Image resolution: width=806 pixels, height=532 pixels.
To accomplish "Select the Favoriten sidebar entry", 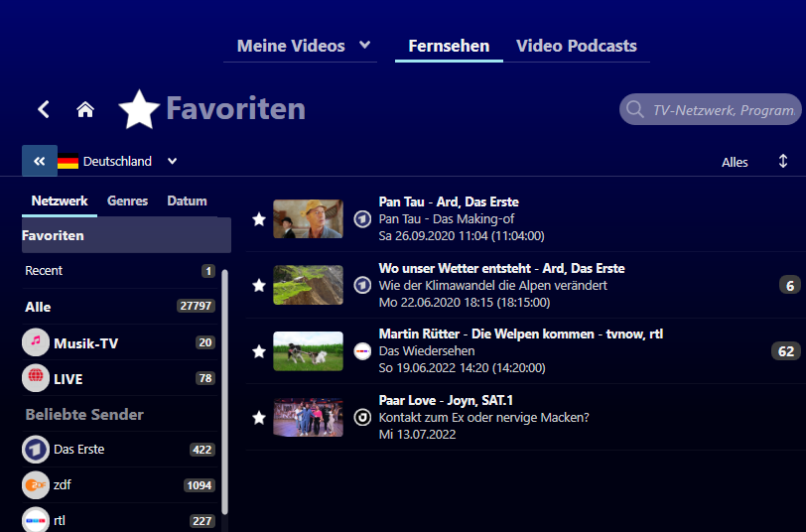I will (126, 235).
